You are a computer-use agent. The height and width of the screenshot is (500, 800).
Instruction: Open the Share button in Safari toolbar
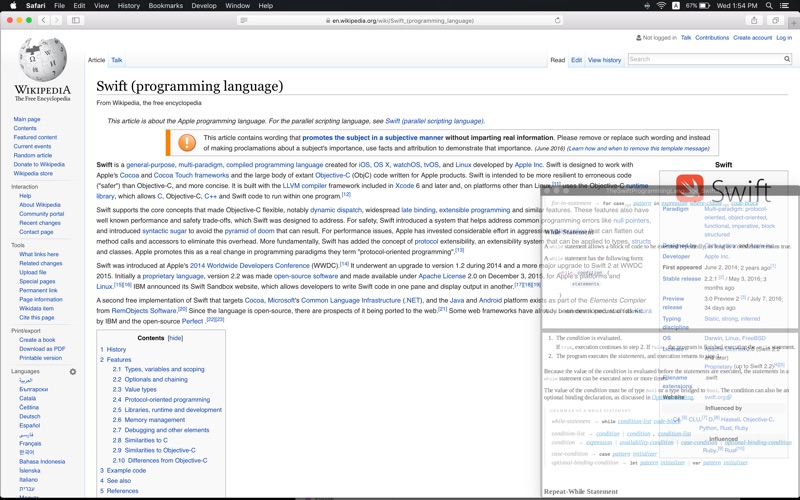[754, 20]
